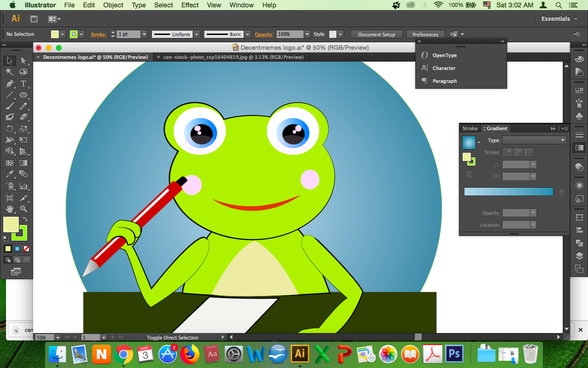Open the Transparency panel icon
The image size is (588, 368).
pyautogui.click(x=579, y=167)
